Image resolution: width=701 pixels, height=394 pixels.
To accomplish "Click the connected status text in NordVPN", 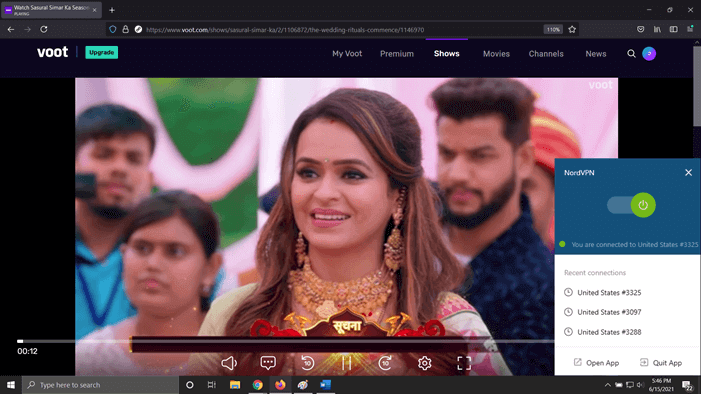I will (634, 245).
